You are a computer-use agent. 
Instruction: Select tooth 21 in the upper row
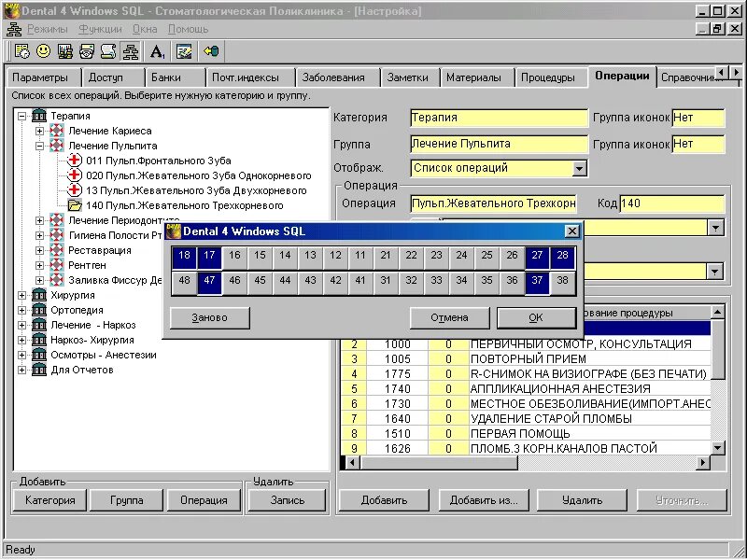tap(386, 256)
